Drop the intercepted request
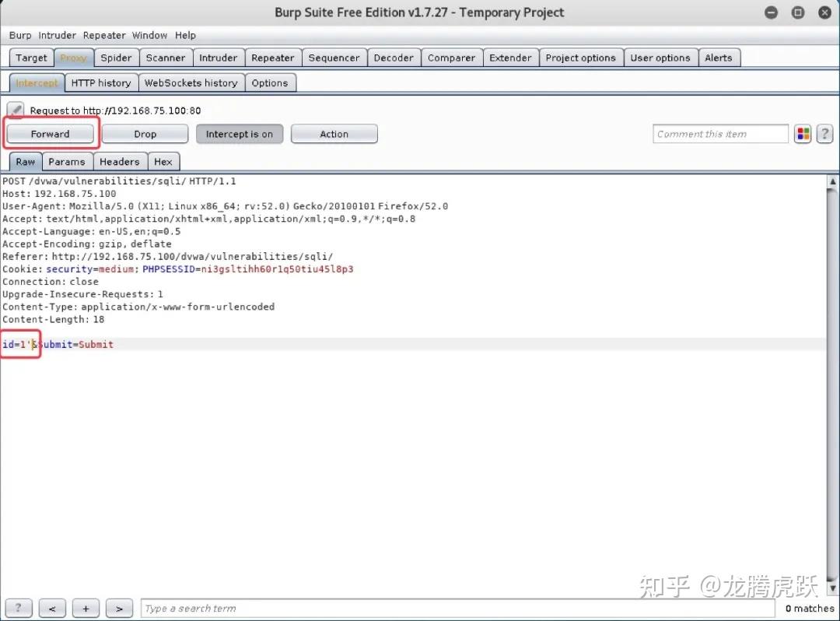This screenshot has width=840, height=621. pyautogui.click(x=144, y=133)
